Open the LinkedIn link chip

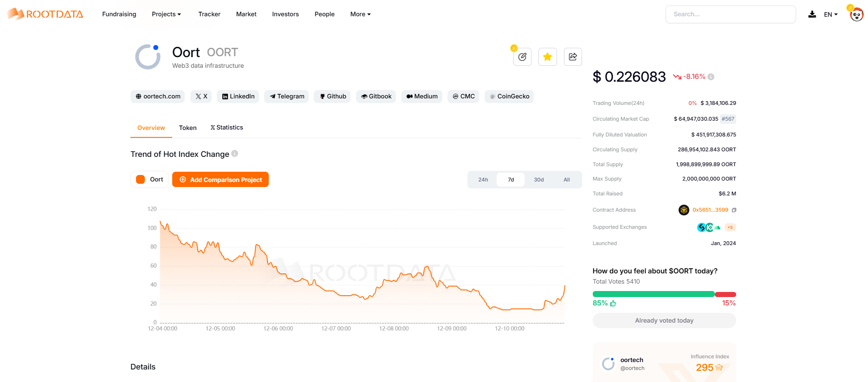tap(238, 97)
